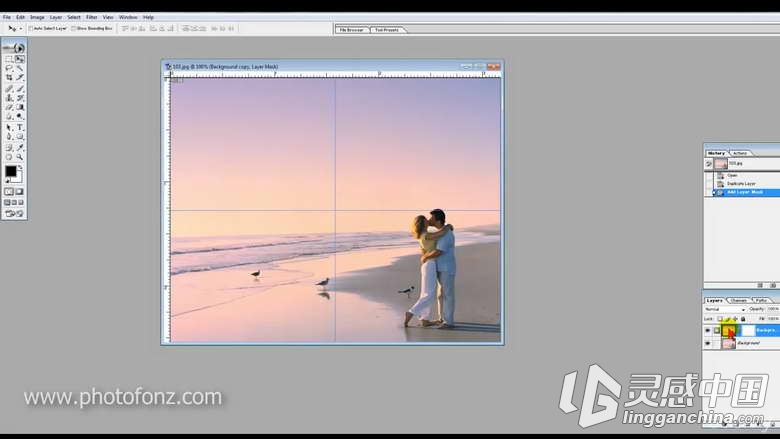The height and width of the screenshot is (439, 780).
Task: Select the Brush tool
Action: 20,88
